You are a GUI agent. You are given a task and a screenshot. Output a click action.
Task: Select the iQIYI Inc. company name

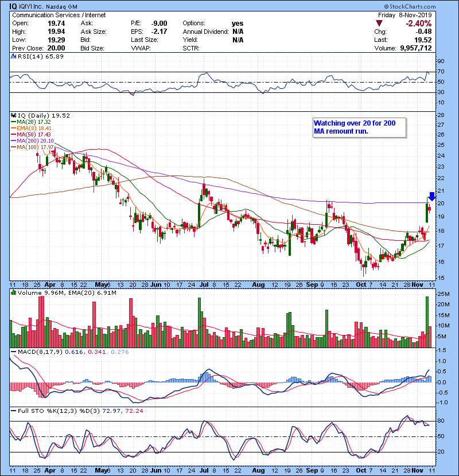[x=32, y=7]
